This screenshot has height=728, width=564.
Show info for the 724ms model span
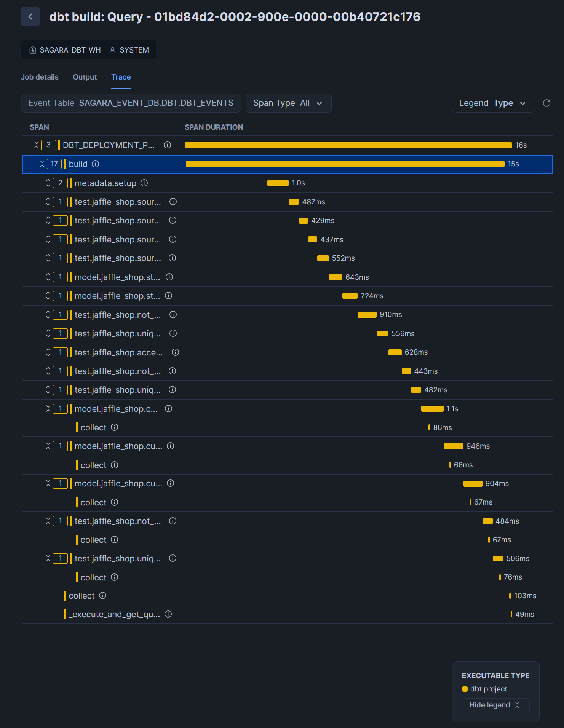[168, 296]
